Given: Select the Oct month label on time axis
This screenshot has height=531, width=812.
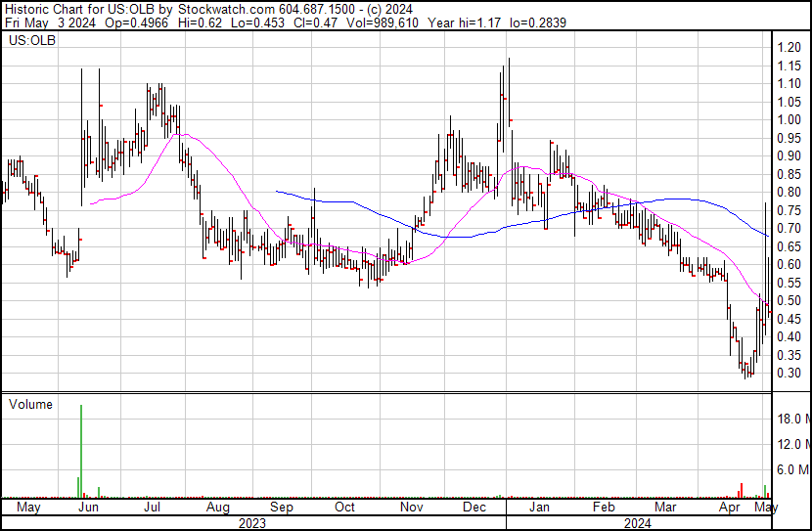Looking at the screenshot, I should (345, 508).
